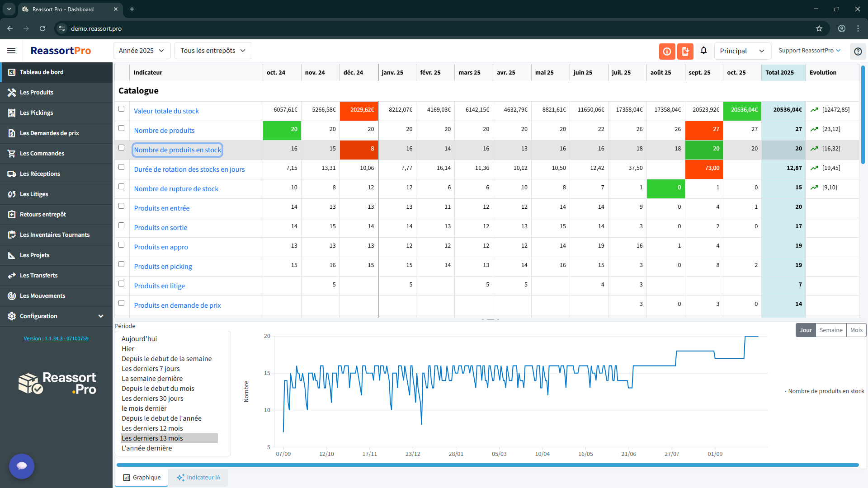
Task: Click the hamburger menu icon
Action: coord(11,51)
